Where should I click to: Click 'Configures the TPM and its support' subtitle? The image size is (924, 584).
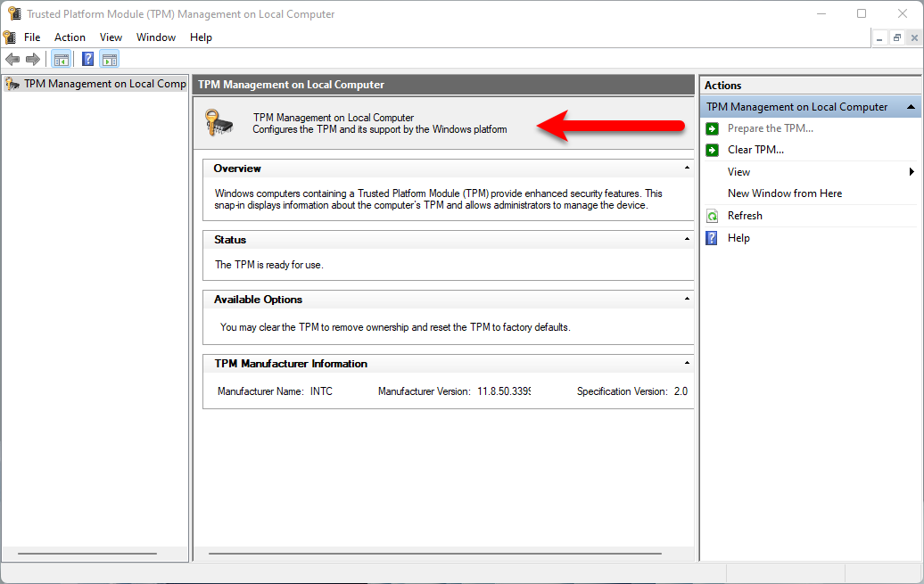380,129
